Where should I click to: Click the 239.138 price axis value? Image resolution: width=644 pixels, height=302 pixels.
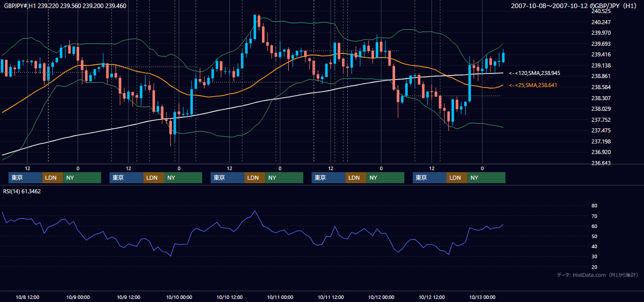click(x=601, y=65)
